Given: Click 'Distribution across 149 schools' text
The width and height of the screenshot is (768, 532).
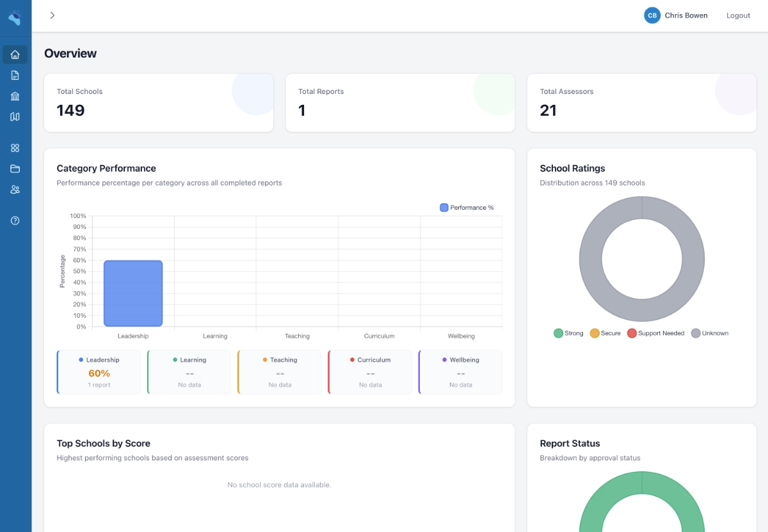Looking at the screenshot, I should [592, 183].
